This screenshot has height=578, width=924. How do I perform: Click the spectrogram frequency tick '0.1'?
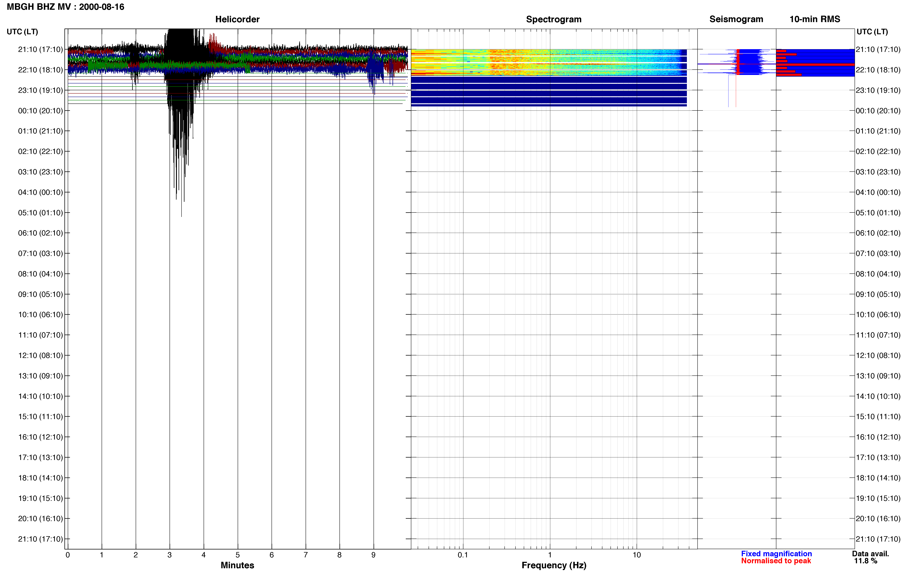[x=463, y=555]
